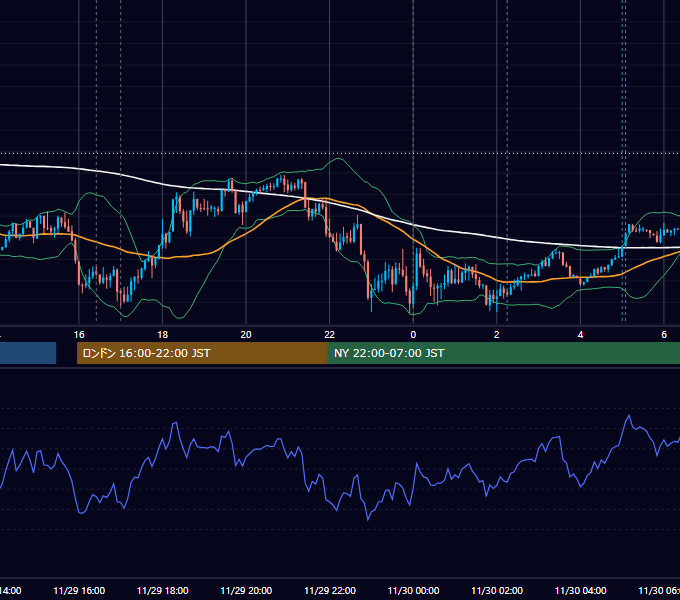
Task: Click the 11/29 18:00 date label
Action: click(163, 590)
